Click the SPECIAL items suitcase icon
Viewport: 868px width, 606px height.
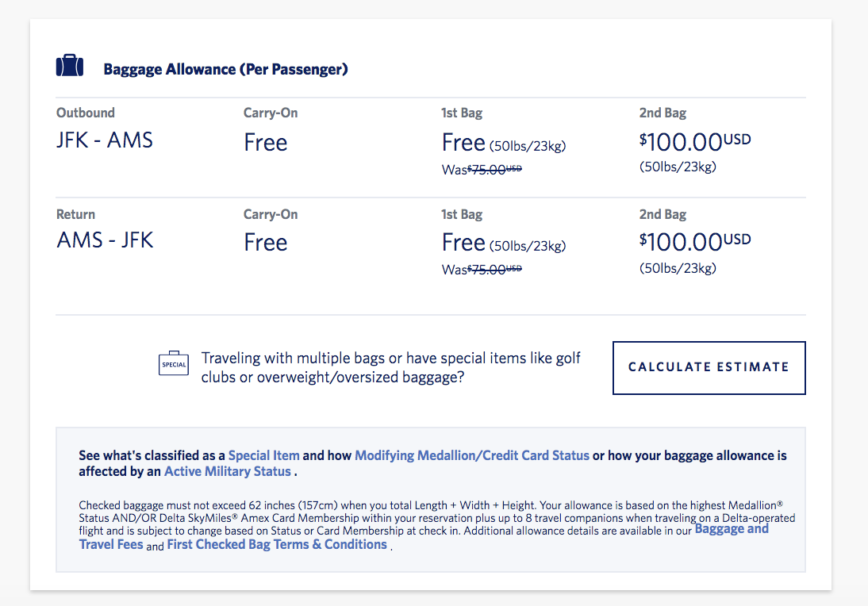(173, 363)
